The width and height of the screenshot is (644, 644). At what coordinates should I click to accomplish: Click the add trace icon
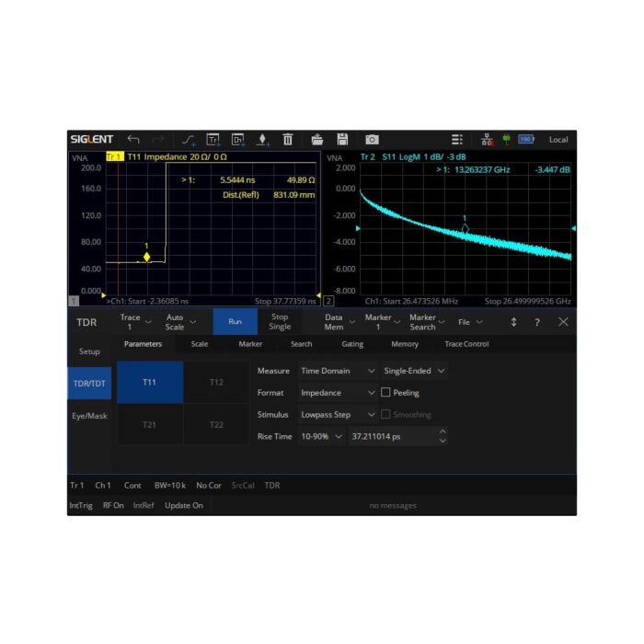213,140
